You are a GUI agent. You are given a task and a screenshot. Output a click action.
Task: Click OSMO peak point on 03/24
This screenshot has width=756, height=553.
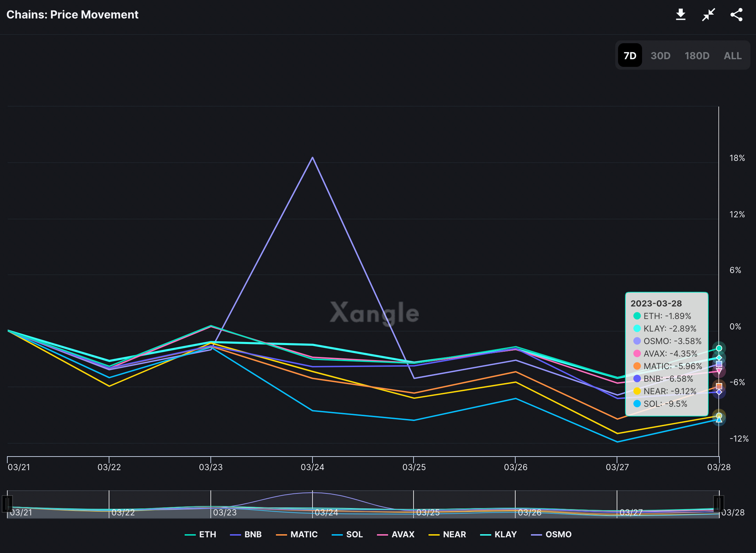[x=313, y=157]
